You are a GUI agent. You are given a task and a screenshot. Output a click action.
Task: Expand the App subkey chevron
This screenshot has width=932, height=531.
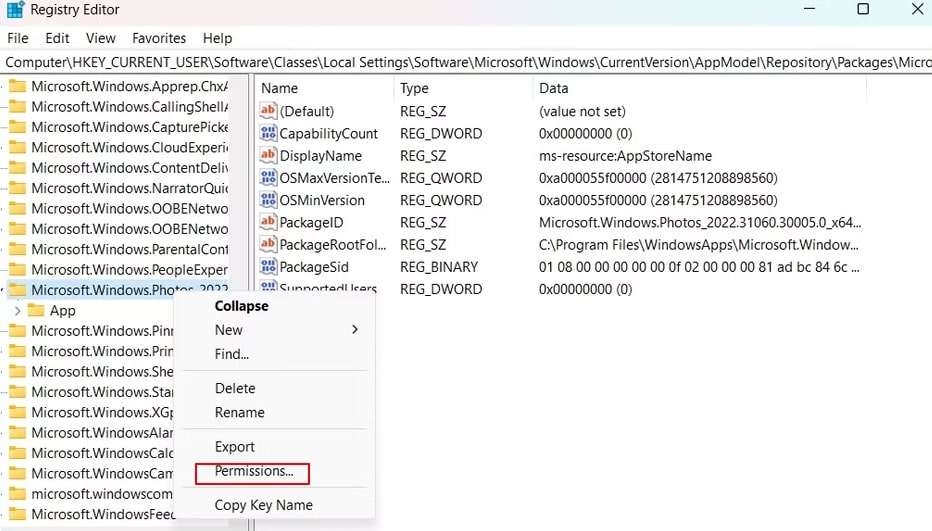coord(17,310)
